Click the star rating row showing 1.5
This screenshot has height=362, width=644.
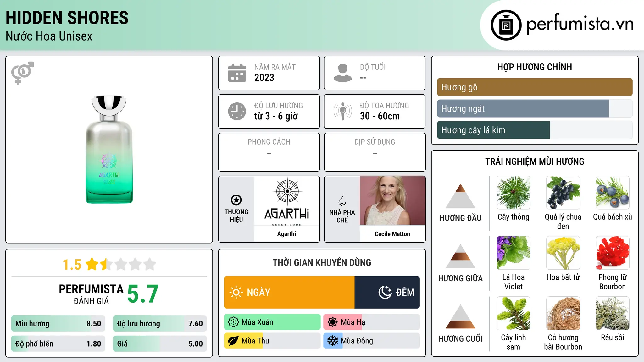(109, 264)
